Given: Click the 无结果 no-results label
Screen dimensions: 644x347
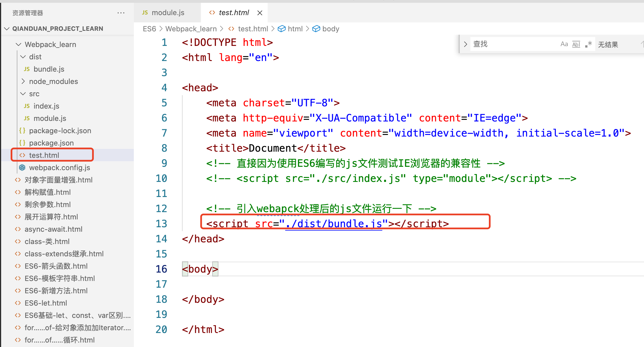Looking at the screenshot, I should pos(608,44).
